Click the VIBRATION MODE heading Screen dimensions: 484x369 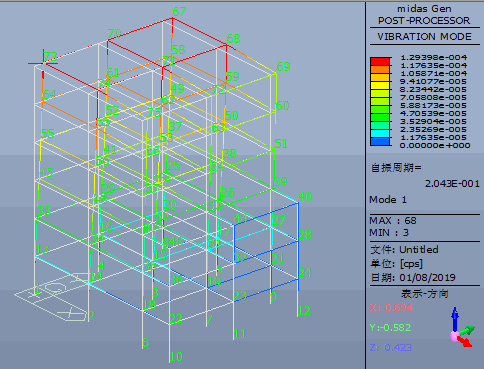point(424,37)
